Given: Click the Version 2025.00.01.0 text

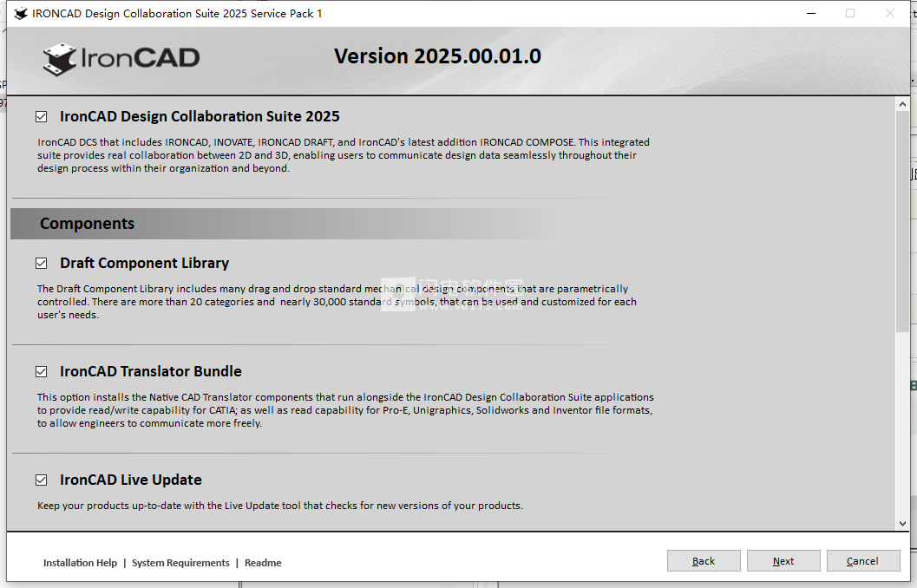Looking at the screenshot, I should (437, 56).
